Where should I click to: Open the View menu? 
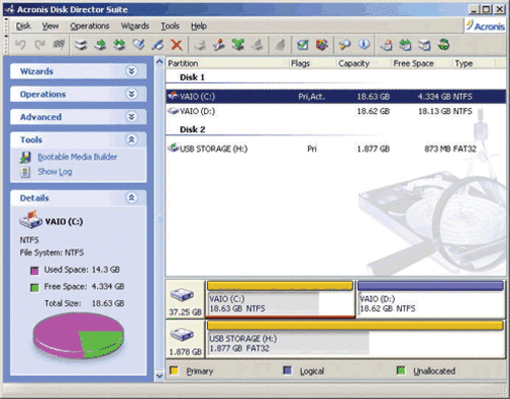(50, 26)
